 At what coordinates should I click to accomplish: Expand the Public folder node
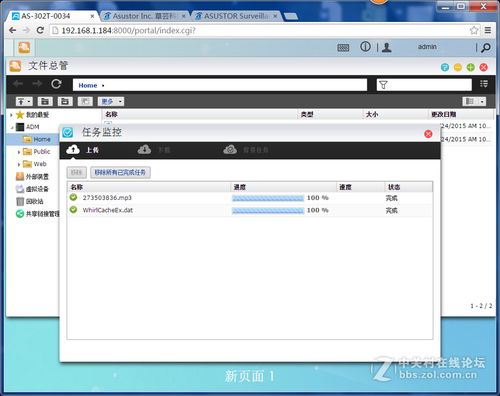(x=19, y=152)
